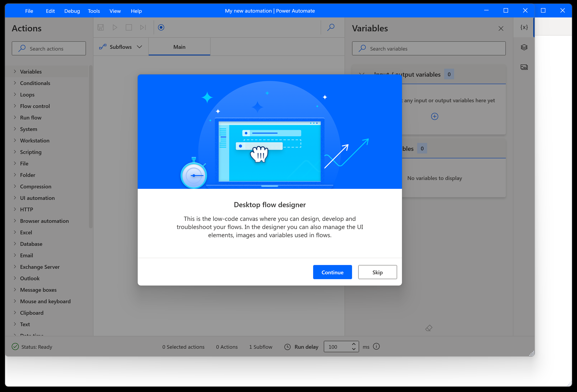
Task: Click the Save flow toolbar icon
Action: click(101, 27)
